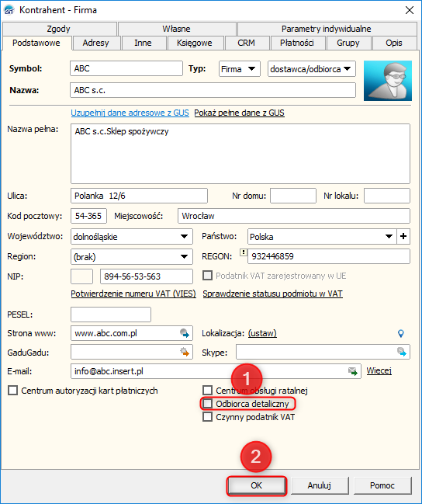
Task: Click the Więcej link beside E-mail
Action: point(379,370)
